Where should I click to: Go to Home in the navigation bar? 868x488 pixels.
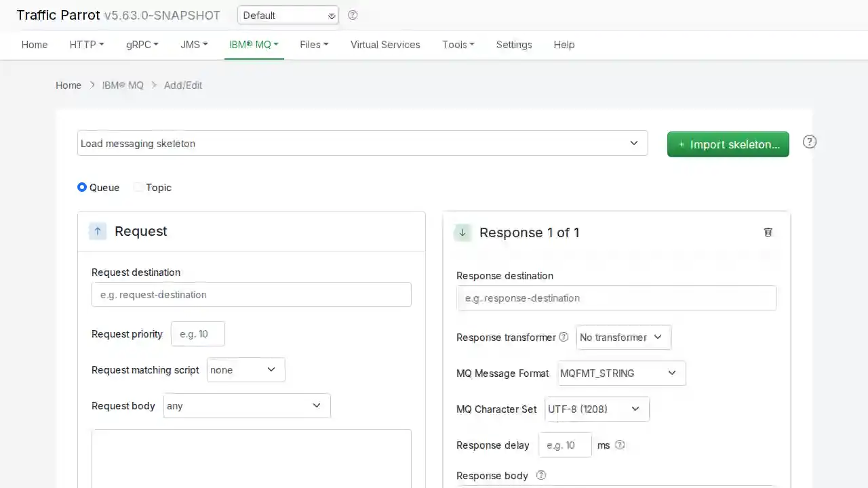35,45
